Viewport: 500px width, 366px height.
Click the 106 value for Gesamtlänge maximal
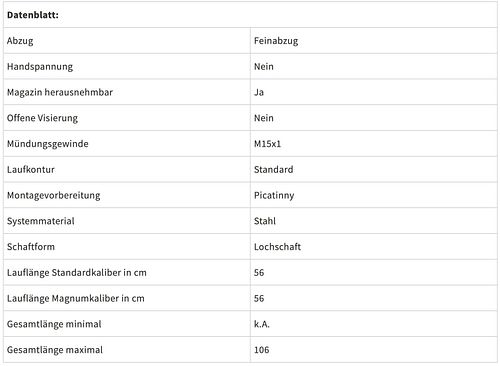tap(261, 350)
